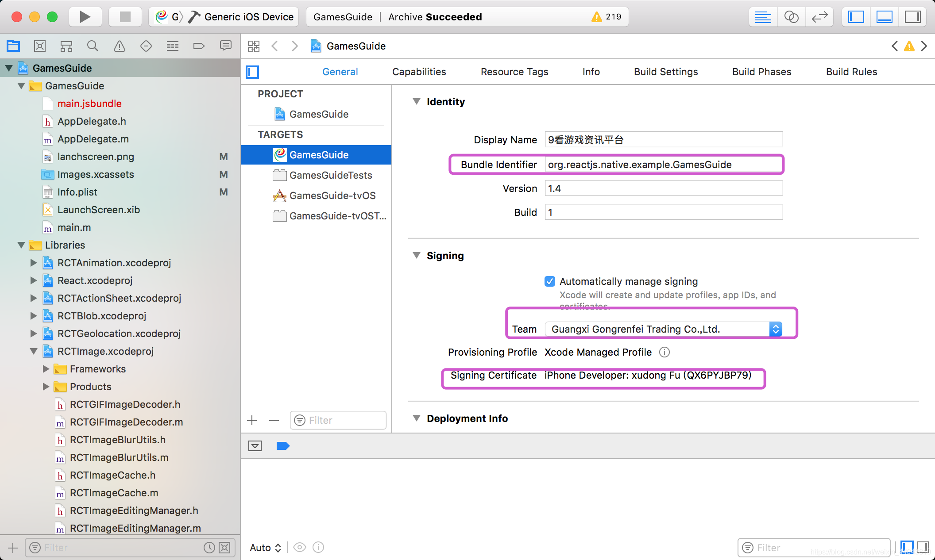The width and height of the screenshot is (935, 560).
Task: Open the Debug navigator
Action: click(x=173, y=46)
